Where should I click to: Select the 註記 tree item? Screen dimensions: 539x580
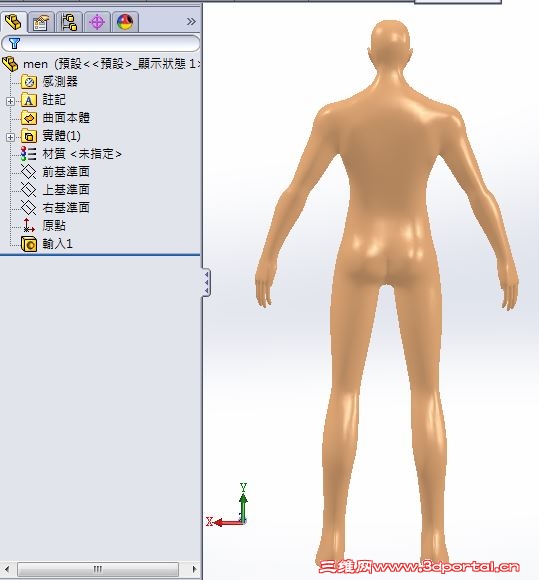pyautogui.click(x=54, y=100)
